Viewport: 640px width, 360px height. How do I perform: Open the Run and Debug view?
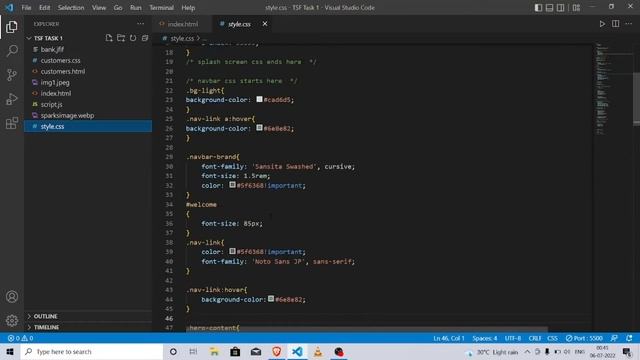tap(12, 99)
